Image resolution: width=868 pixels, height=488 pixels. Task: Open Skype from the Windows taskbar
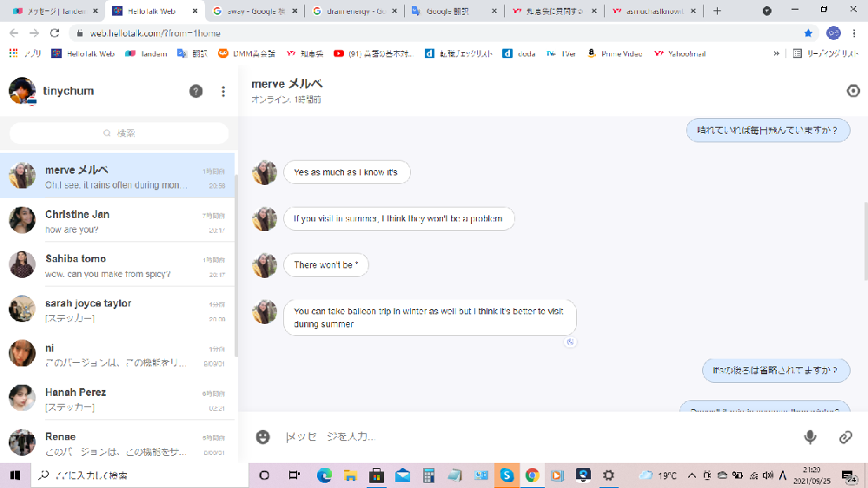506,475
